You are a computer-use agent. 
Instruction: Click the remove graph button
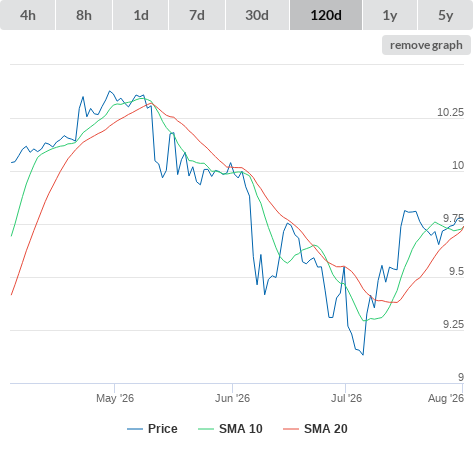tap(426, 45)
